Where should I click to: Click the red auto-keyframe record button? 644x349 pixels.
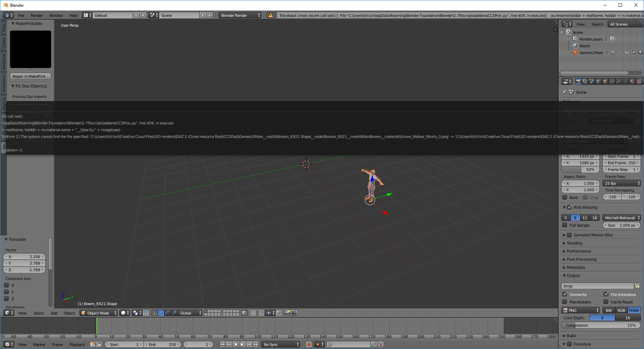click(x=308, y=344)
